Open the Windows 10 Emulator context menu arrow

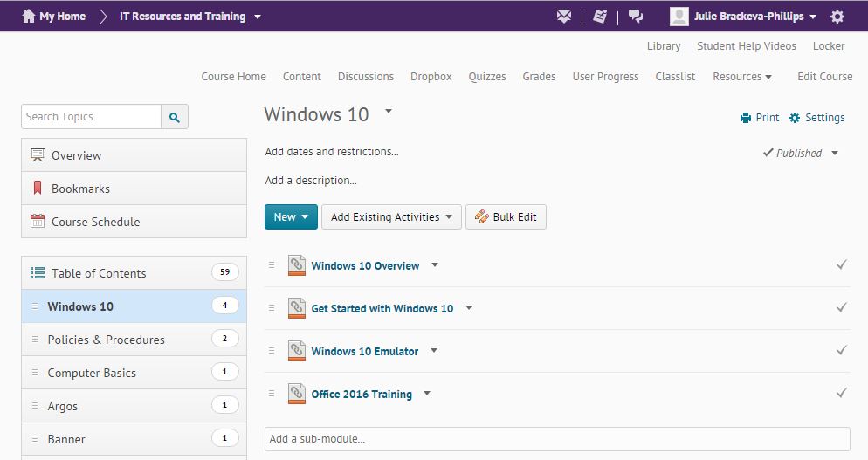pyautogui.click(x=434, y=350)
